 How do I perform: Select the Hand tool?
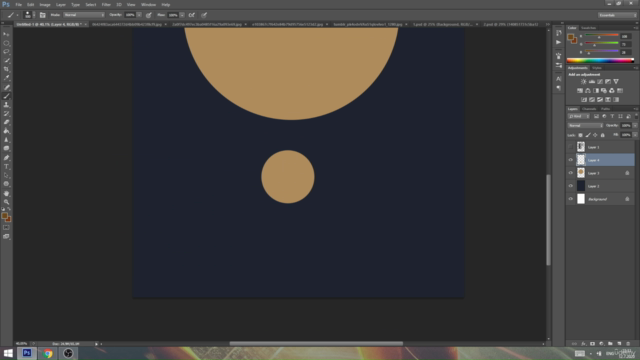pyautogui.click(x=7, y=193)
